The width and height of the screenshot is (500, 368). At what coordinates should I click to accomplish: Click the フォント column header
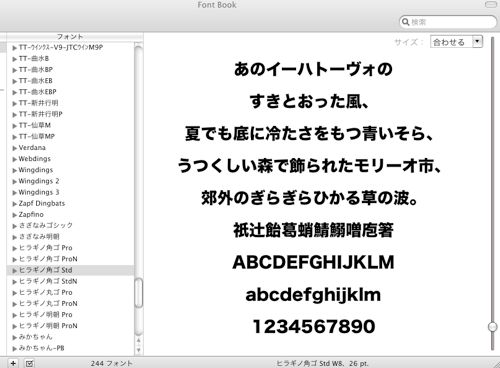(x=70, y=36)
